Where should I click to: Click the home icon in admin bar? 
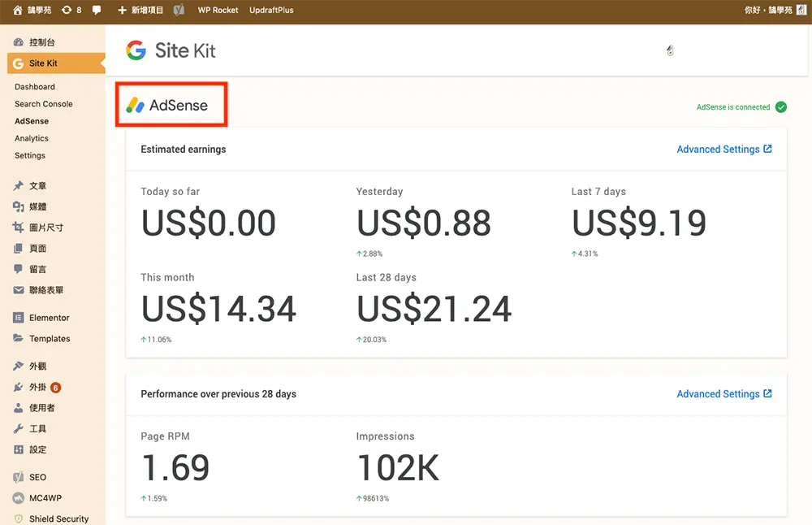click(18, 10)
